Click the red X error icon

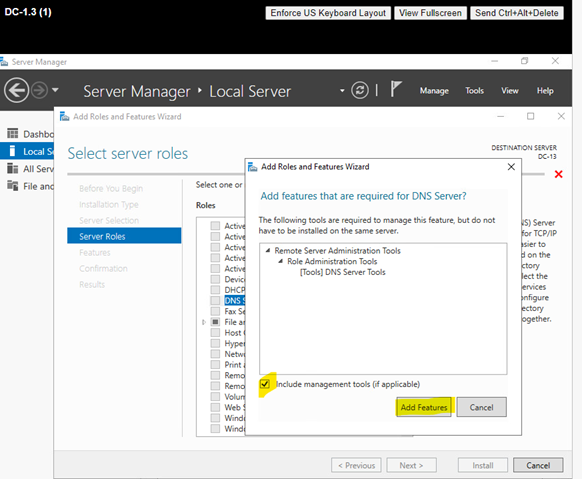coord(558,174)
